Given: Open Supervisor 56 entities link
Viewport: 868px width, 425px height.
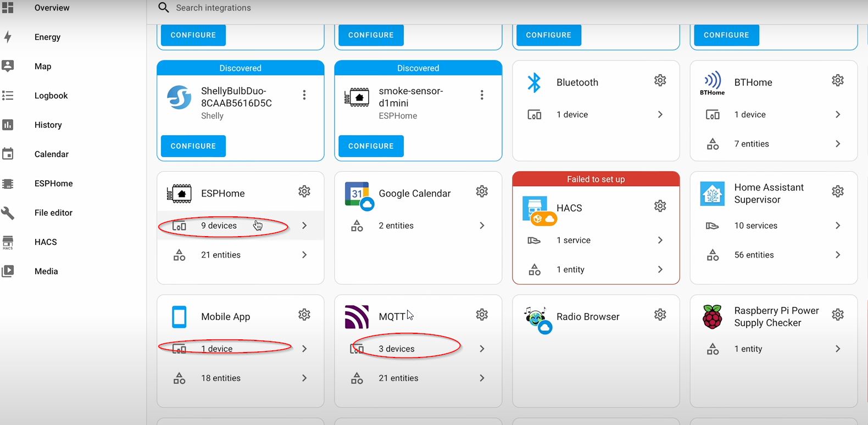Looking at the screenshot, I should (774, 255).
